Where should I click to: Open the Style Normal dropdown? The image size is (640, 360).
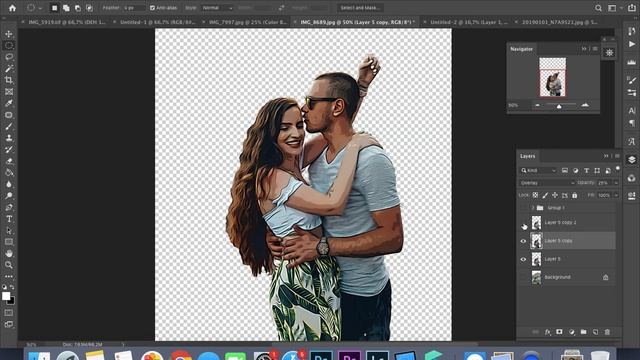pyautogui.click(x=217, y=8)
